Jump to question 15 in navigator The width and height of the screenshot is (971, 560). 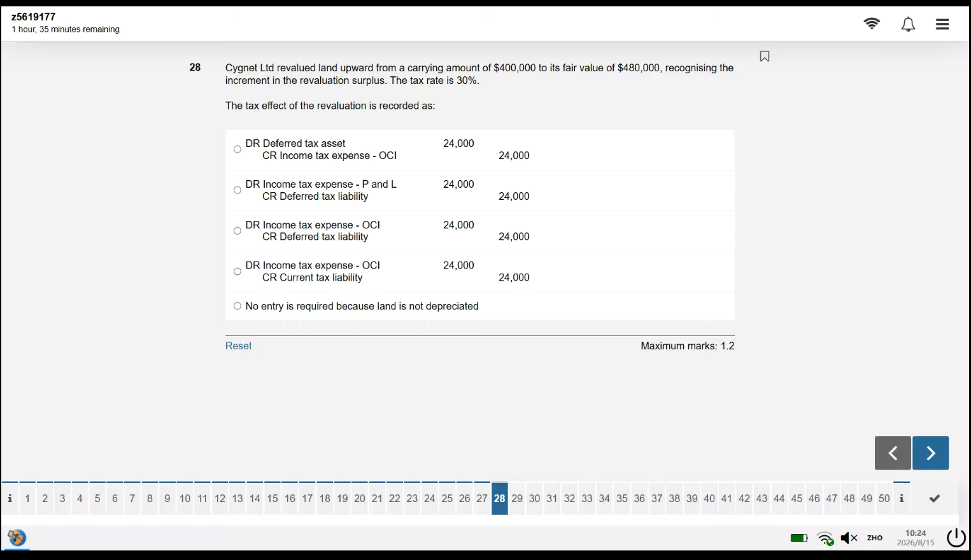[273, 498]
